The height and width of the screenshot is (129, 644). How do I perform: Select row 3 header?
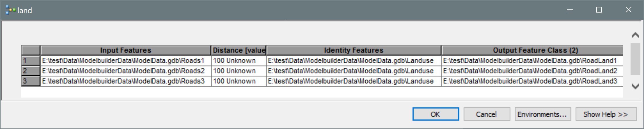pyautogui.click(x=31, y=81)
